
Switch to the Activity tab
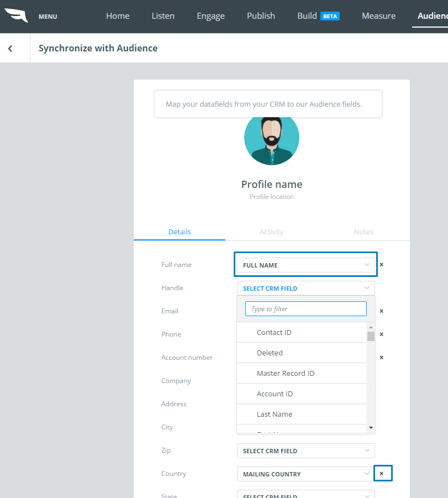point(271,232)
